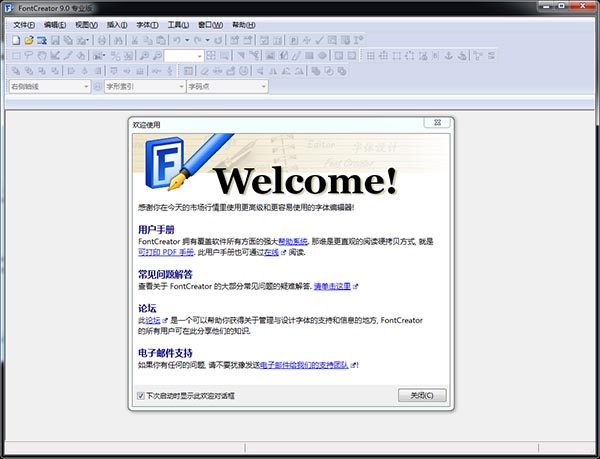Expand the 字形索引 dropdown

coord(181,87)
